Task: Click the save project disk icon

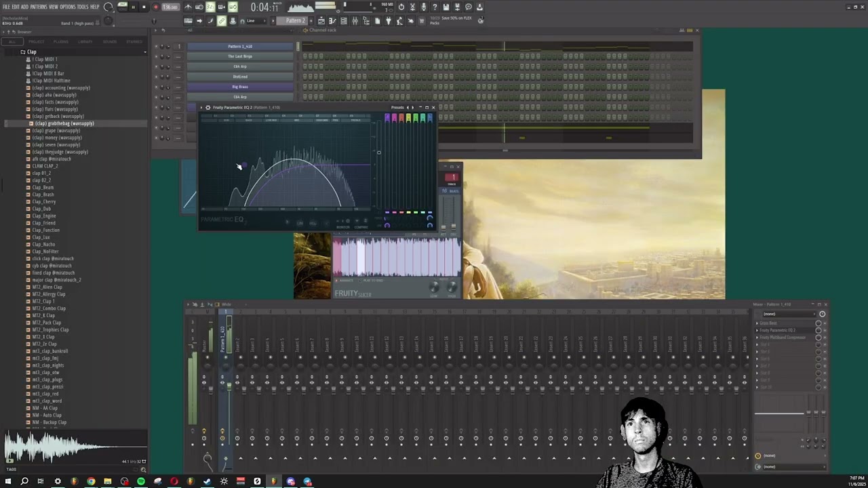Action: (x=446, y=7)
